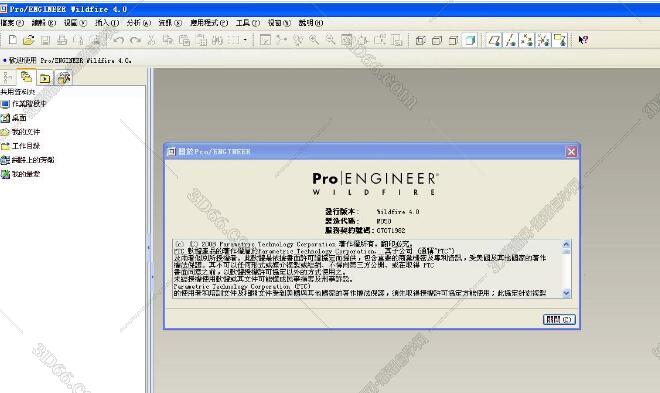Open the 應用程式(P) menu
The height and width of the screenshot is (393, 660).
click(x=209, y=23)
